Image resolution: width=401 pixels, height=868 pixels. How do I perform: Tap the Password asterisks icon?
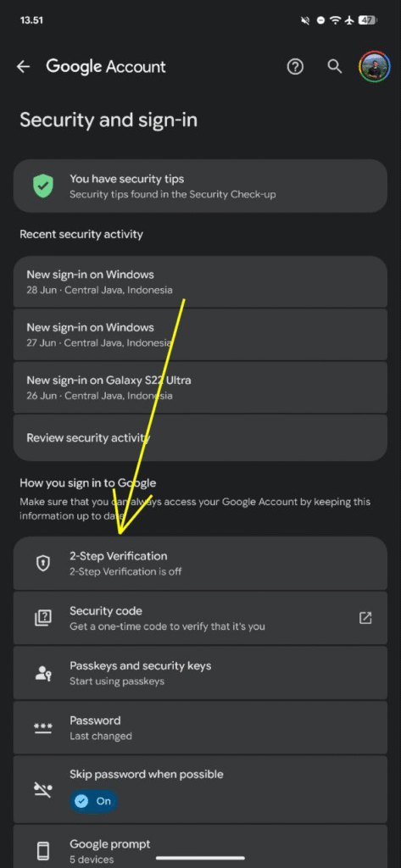click(x=42, y=727)
